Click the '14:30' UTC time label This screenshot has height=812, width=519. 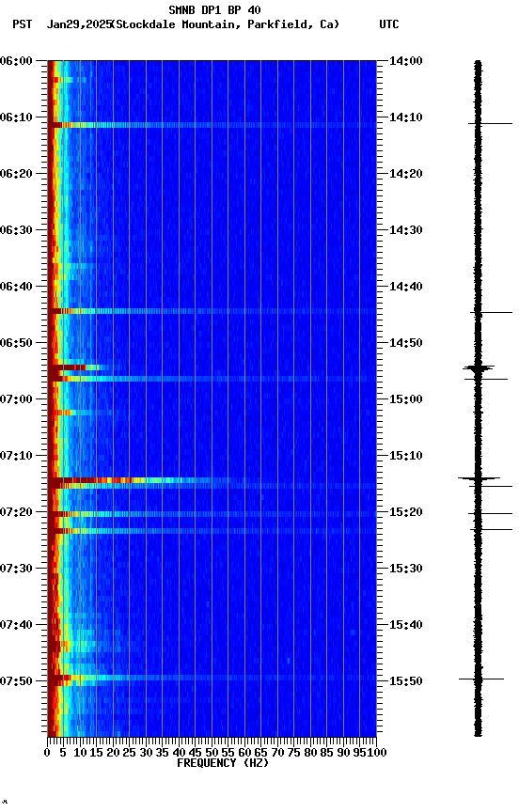coord(405,230)
